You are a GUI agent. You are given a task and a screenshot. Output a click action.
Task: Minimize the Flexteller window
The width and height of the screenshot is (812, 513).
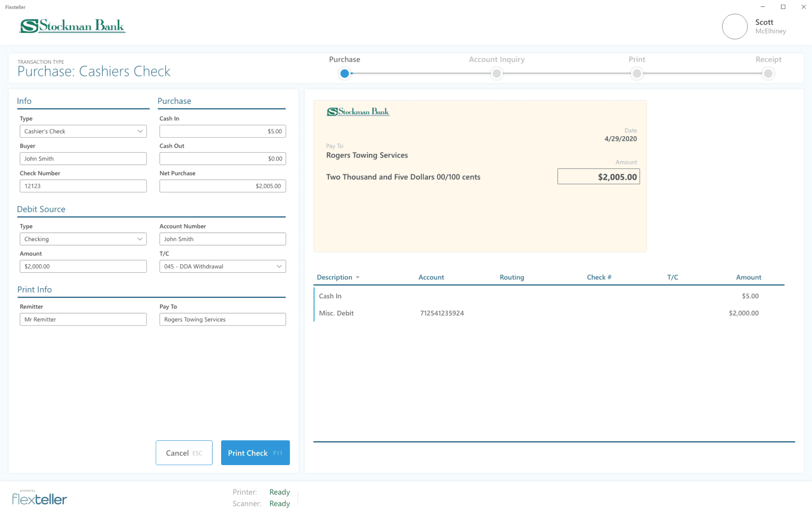(762, 7)
